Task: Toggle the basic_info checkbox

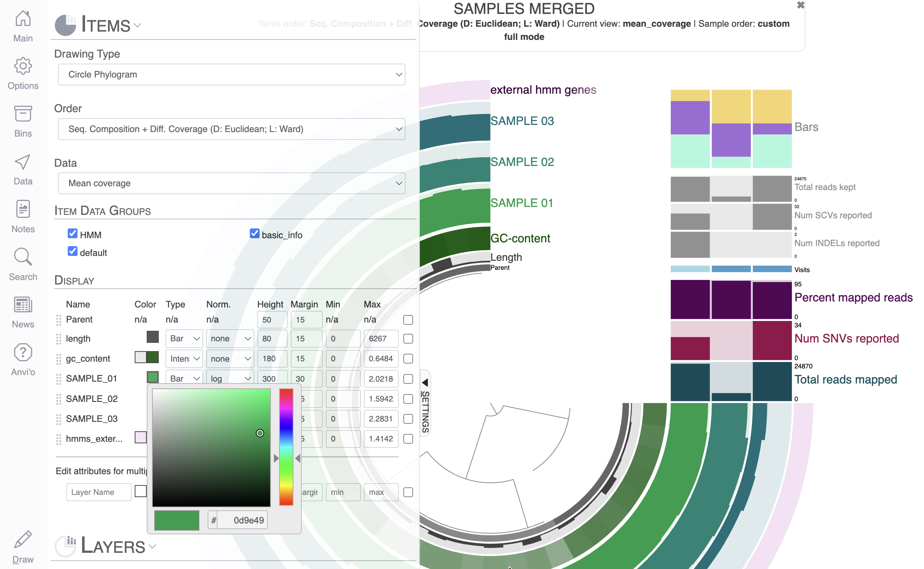Action: [254, 234]
